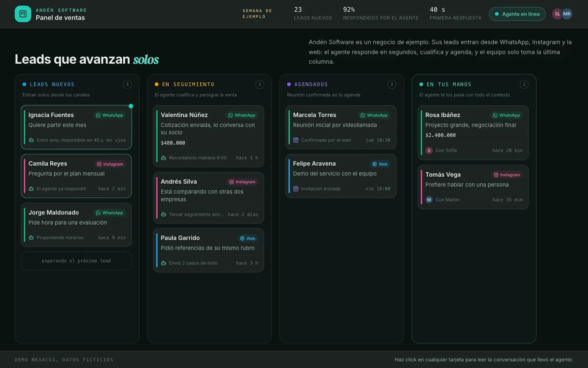The height and width of the screenshot is (368, 588).
Task: Click Instagram badge on Andrés Silva card
Action: pyautogui.click(x=242, y=182)
